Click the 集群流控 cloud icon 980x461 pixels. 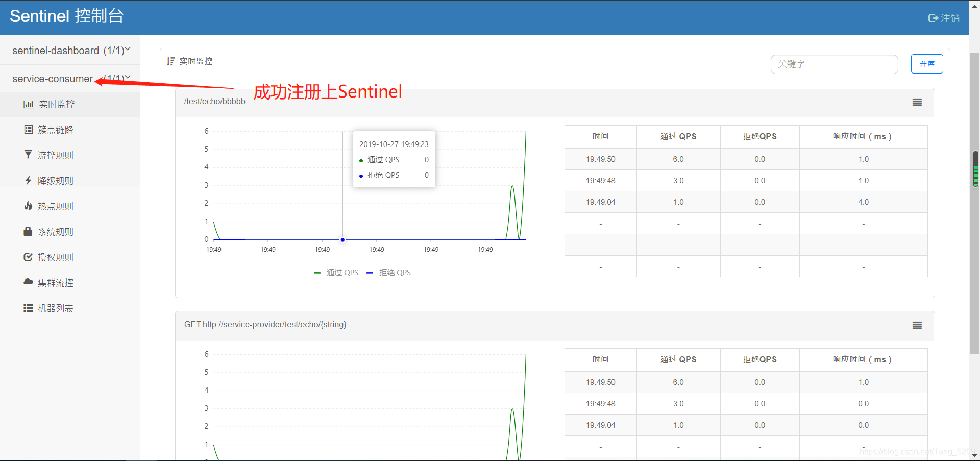pyautogui.click(x=28, y=282)
